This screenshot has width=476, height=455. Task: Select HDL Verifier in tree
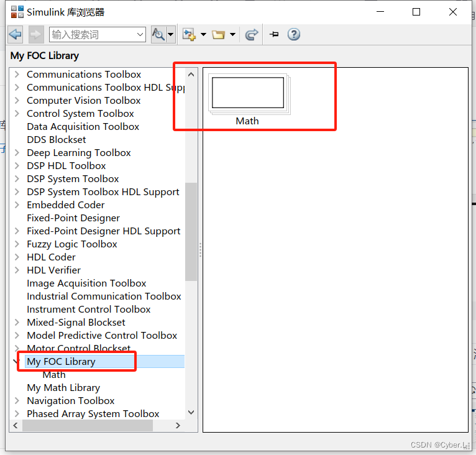pyautogui.click(x=53, y=270)
